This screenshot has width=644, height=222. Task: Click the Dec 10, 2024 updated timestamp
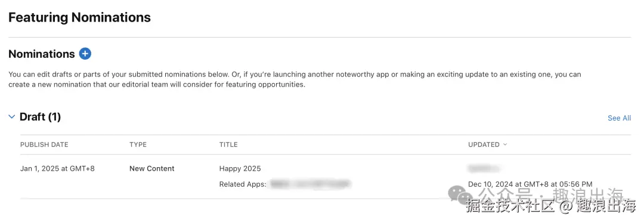point(530,184)
